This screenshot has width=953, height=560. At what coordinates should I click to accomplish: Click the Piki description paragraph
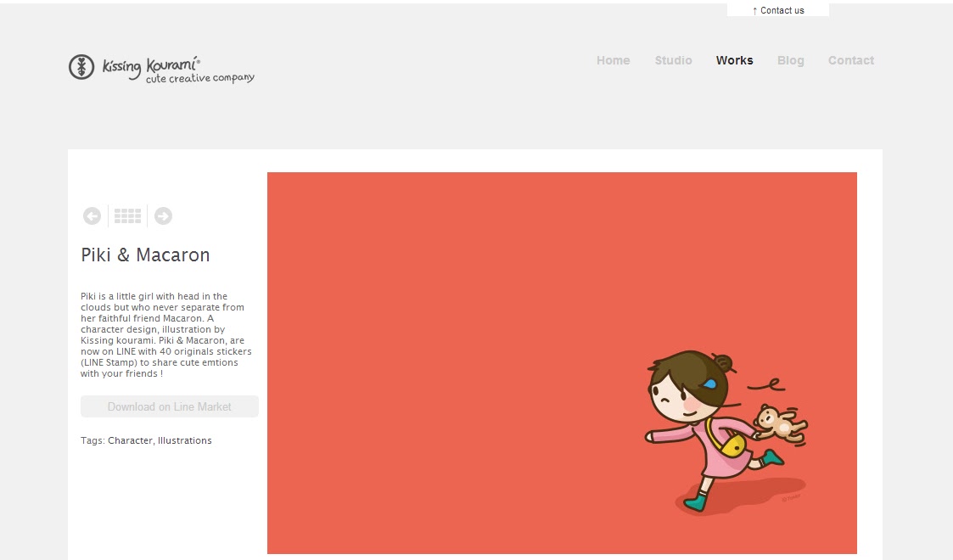(x=166, y=334)
